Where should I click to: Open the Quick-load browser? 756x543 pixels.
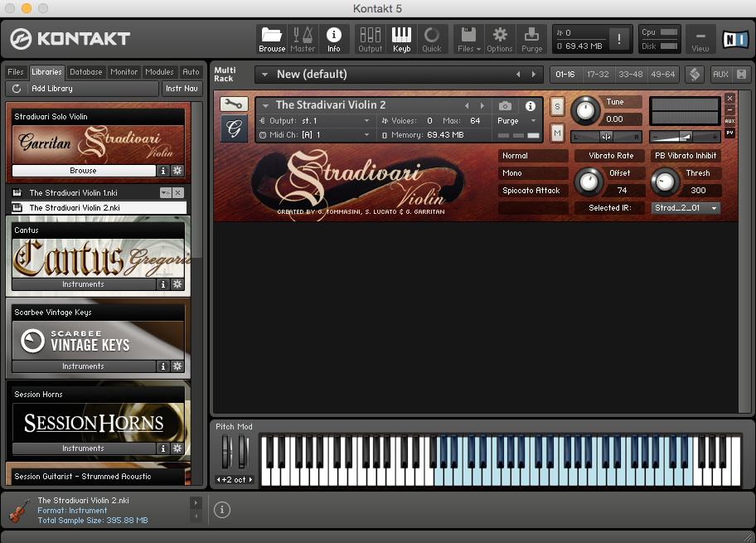pos(432,40)
